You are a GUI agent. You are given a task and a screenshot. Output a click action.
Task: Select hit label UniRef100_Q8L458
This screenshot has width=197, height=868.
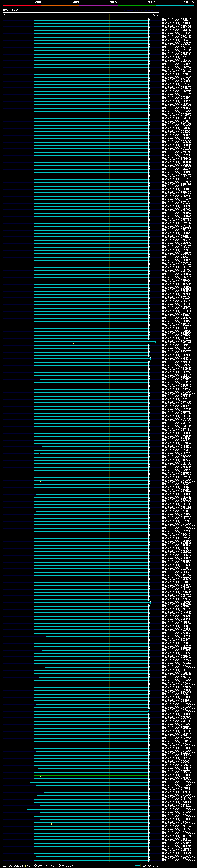(x=177, y=60)
